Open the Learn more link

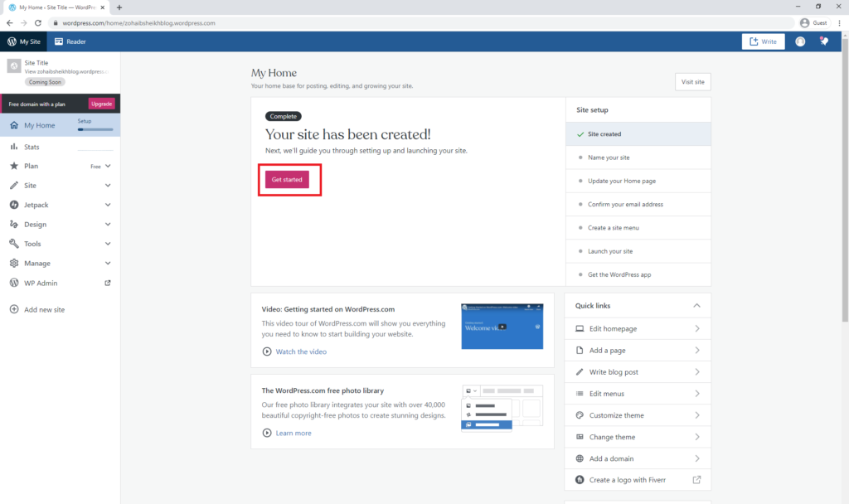pos(294,433)
